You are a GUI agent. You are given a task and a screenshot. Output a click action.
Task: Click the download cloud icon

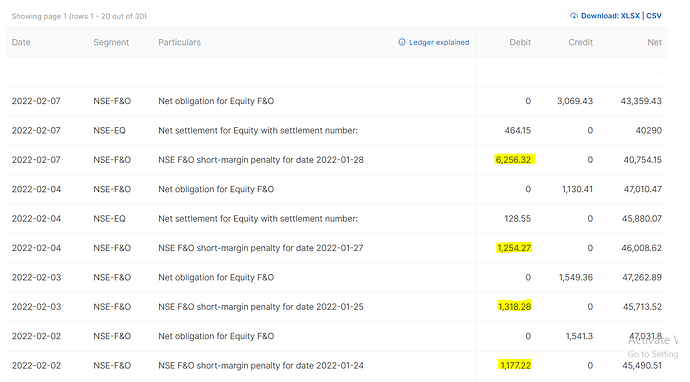(574, 16)
